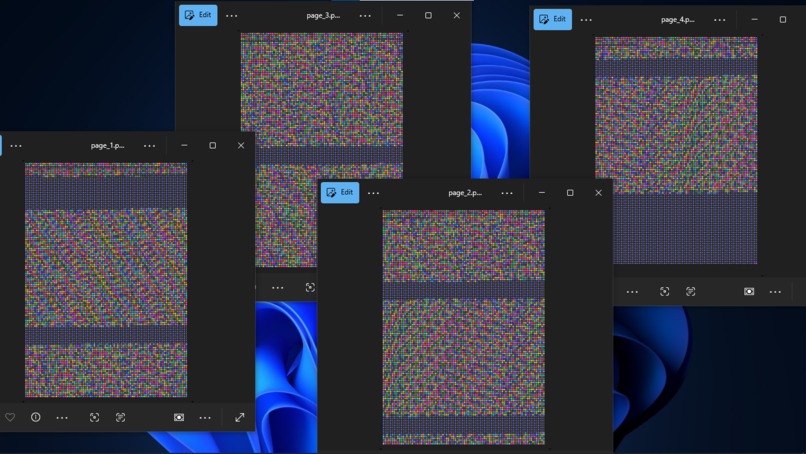The image size is (806, 454).
Task: Click the page_2 file name title
Action: [x=465, y=193]
